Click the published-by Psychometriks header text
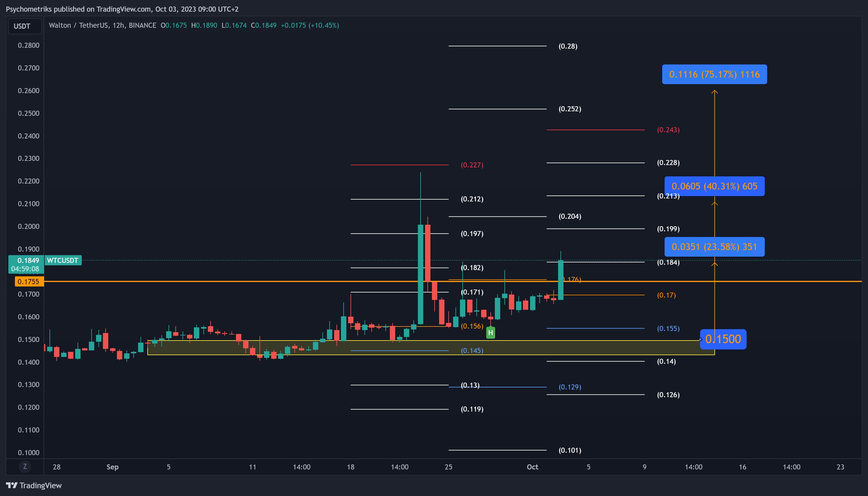868x496 pixels. click(122, 9)
